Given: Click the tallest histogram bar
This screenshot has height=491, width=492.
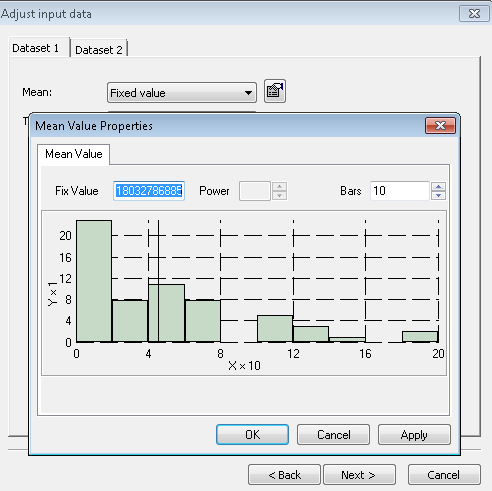Looking at the screenshot, I should tap(94, 281).
